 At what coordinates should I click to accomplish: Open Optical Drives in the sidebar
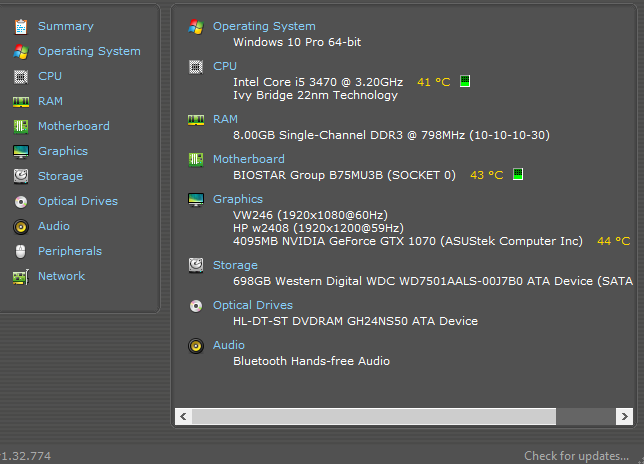[x=78, y=201]
